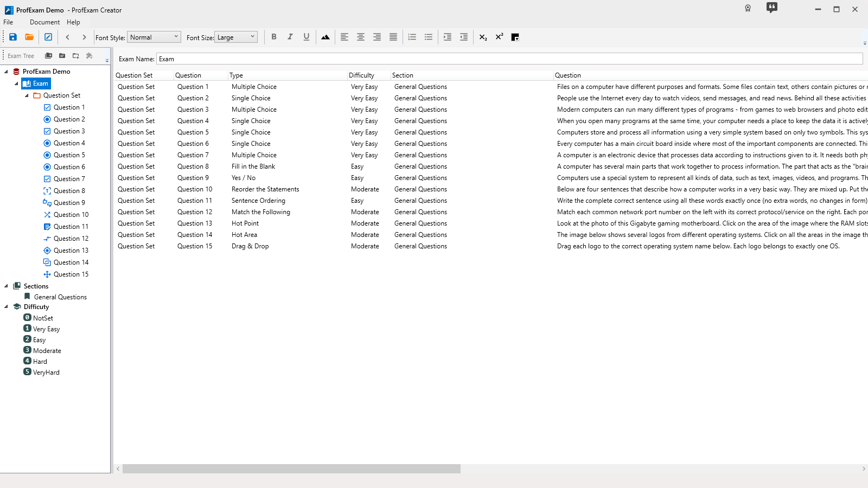Toggle underline formatting

[307, 37]
